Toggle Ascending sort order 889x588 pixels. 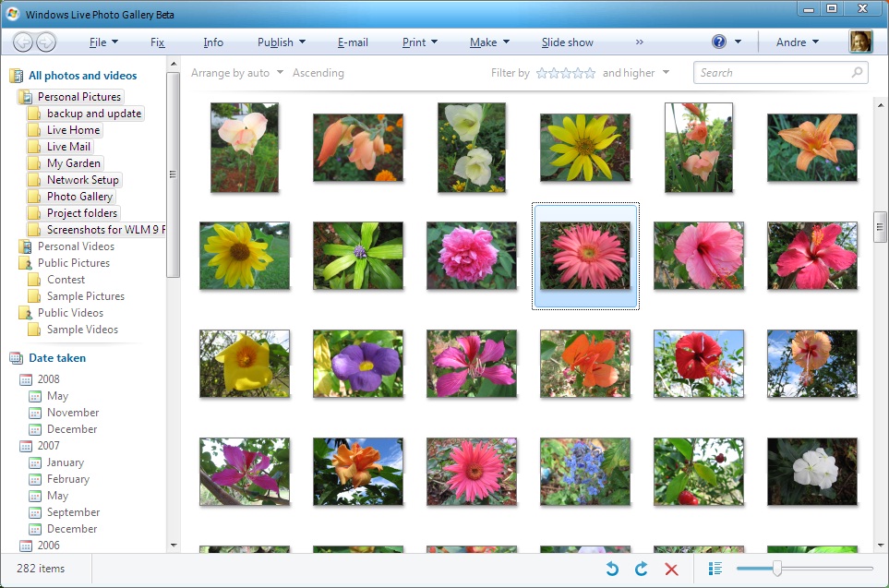click(x=318, y=73)
